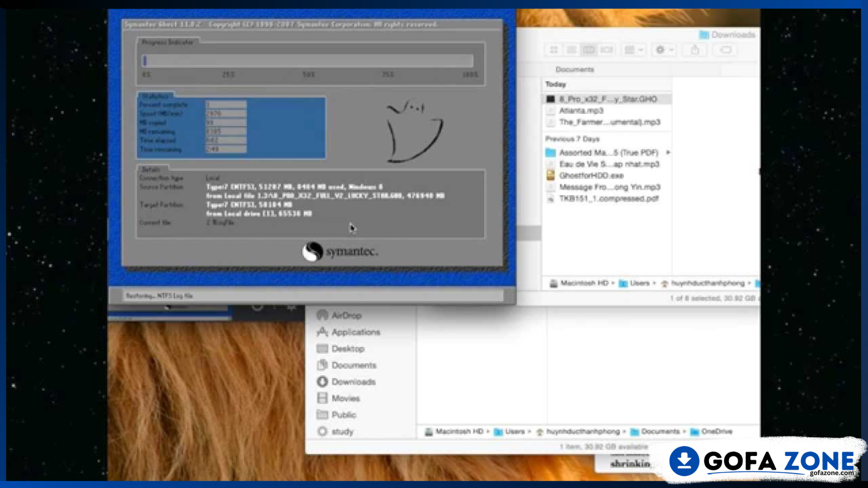The image size is (868, 488).
Task: Click the Ghost progress indicator bar
Action: pyautogui.click(x=307, y=61)
